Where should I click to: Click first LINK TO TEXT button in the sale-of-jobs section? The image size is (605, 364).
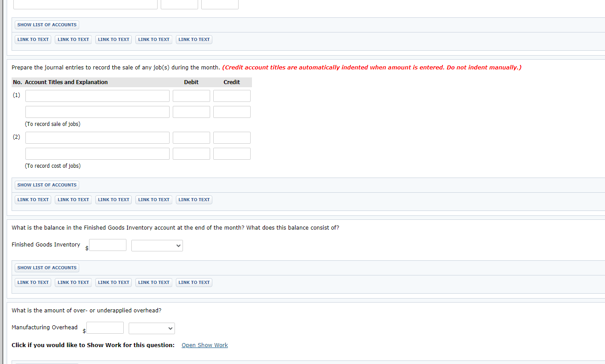coord(33,200)
